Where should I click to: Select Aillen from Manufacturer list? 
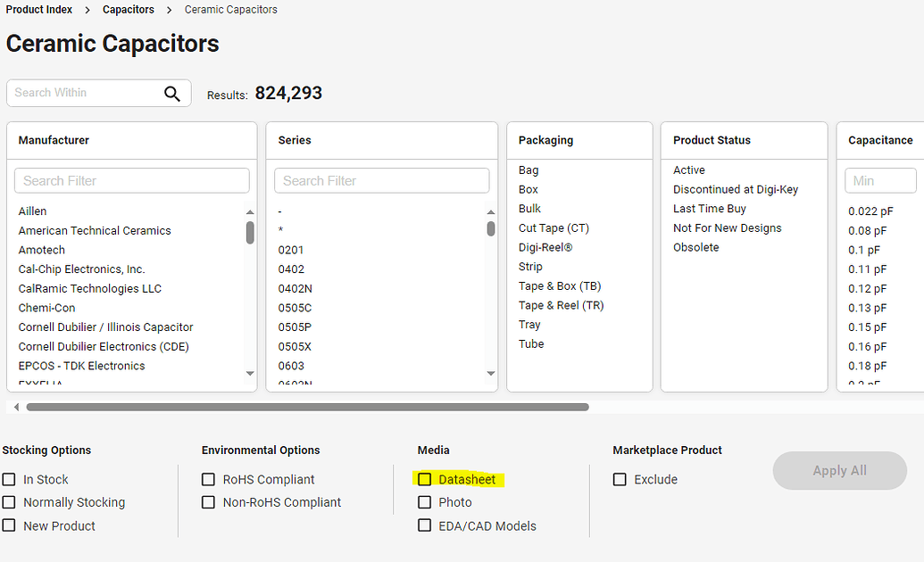[32, 211]
